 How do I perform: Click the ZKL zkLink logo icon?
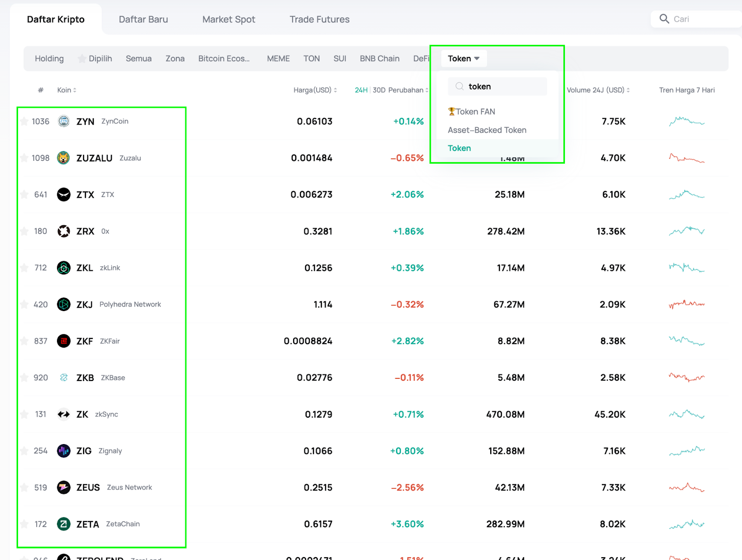tap(64, 268)
